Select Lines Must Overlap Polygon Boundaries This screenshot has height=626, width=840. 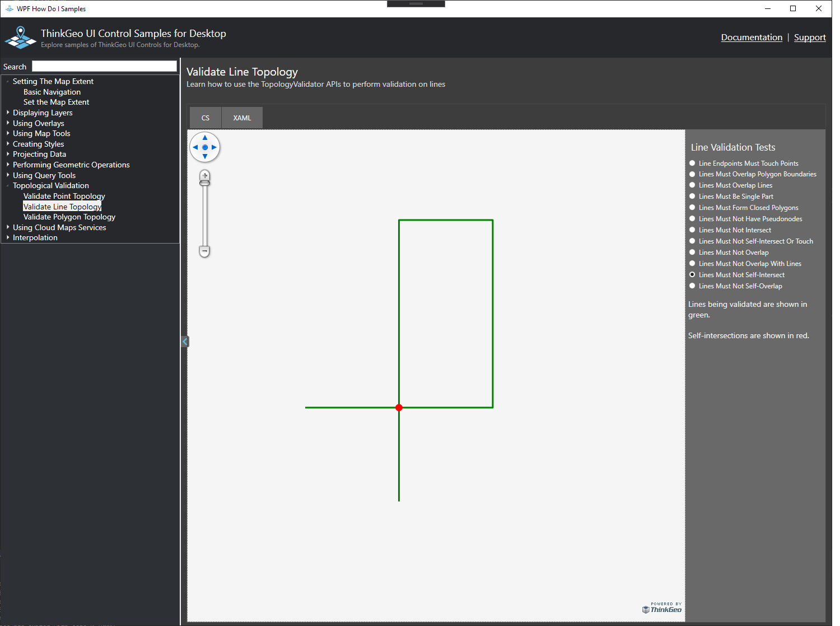pos(753,174)
